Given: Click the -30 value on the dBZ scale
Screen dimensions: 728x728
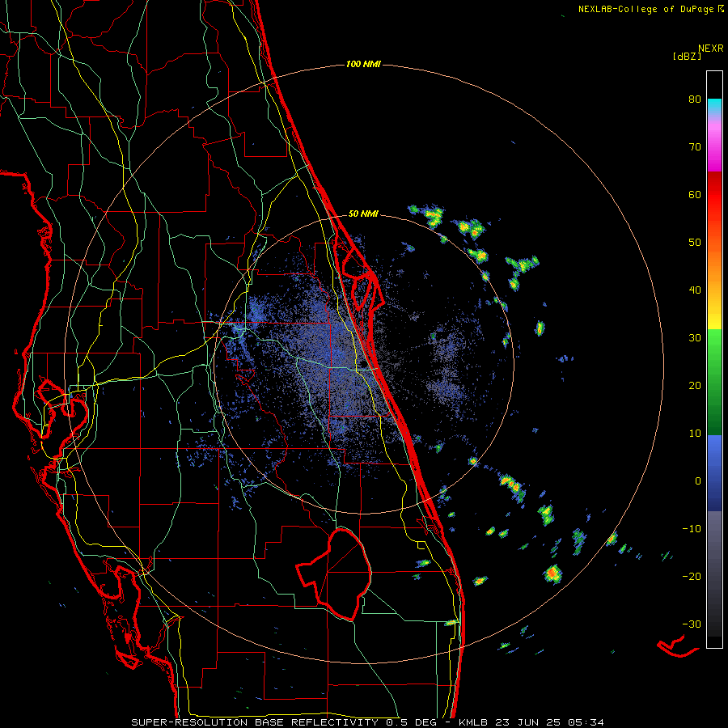Looking at the screenshot, I should tap(692, 624).
